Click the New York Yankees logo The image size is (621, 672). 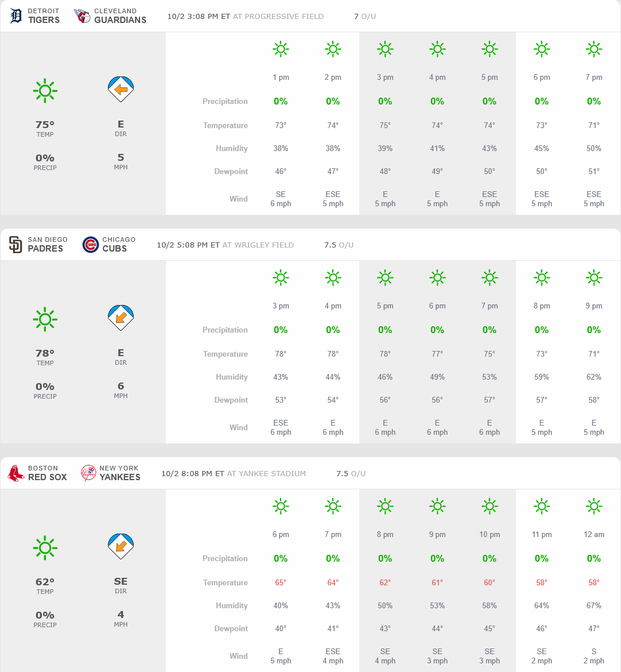coord(88,473)
